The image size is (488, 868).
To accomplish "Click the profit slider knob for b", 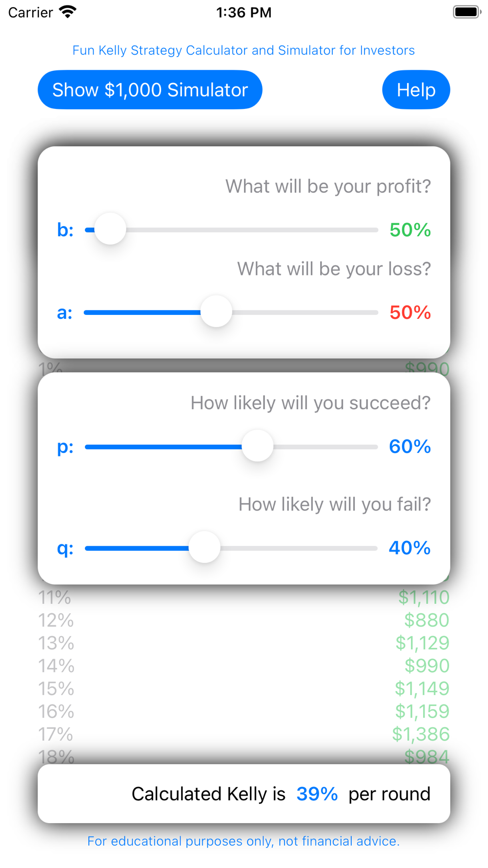I will [x=110, y=229].
